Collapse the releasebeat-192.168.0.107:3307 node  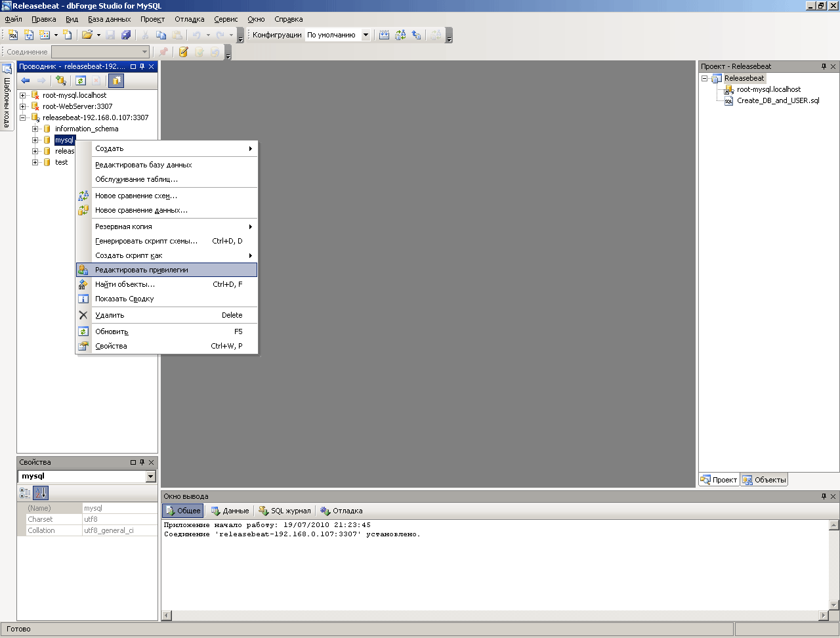pyautogui.click(x=23, y=117)
